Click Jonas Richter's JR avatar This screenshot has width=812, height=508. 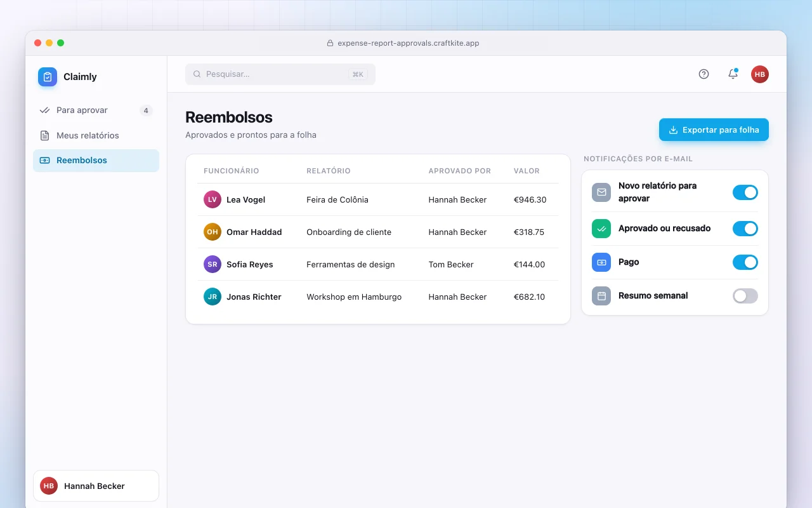pos(213,297)
